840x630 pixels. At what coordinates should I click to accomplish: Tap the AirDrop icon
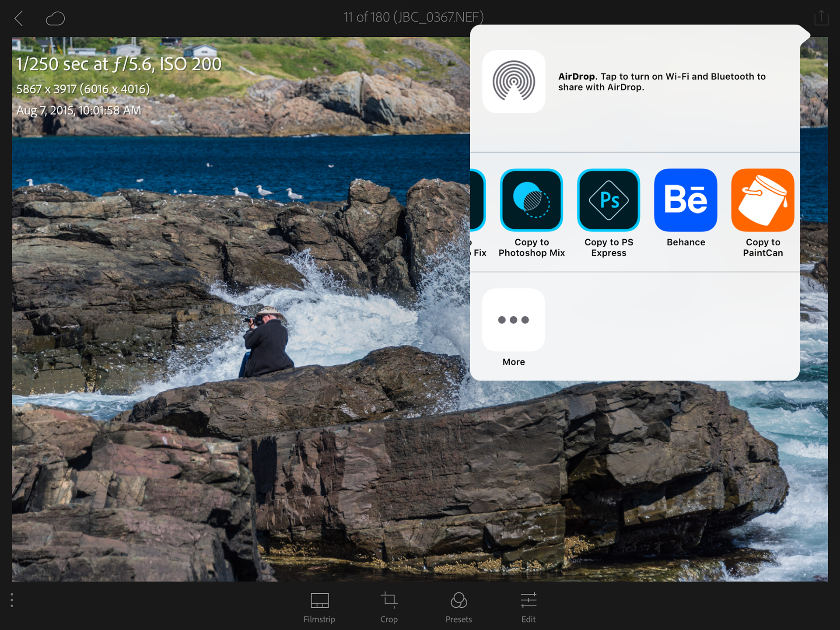tap(514, 81)
